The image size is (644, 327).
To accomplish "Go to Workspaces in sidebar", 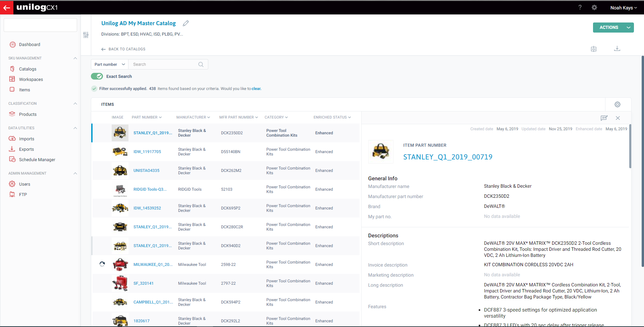I will [31, 79].
